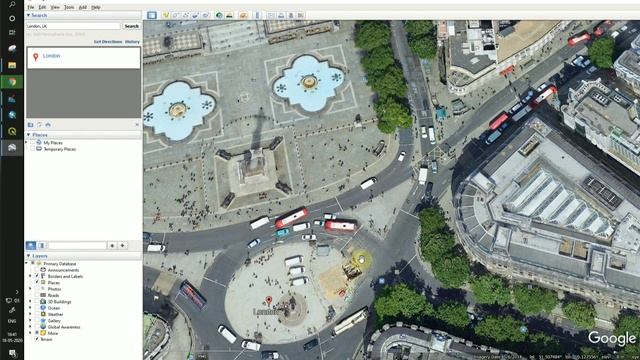The width and height of the screenshot is (640, 360).
Task: Enable the Weather layer checkbox
Action: point(37,314)
